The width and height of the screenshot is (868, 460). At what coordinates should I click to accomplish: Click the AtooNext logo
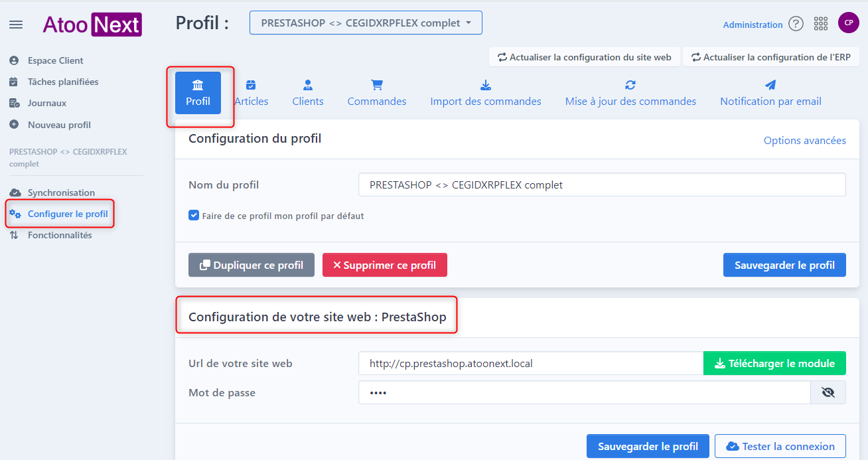click(92, 25)
